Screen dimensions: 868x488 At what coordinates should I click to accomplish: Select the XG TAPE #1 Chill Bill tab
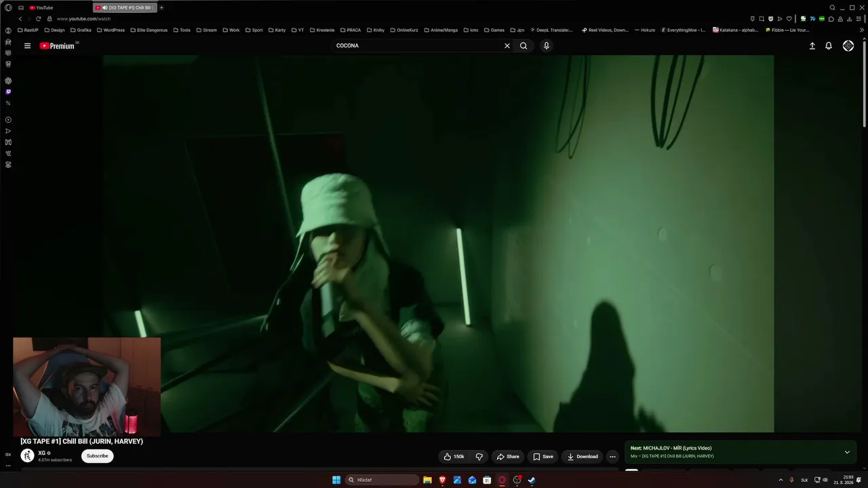tap(125, 7)
